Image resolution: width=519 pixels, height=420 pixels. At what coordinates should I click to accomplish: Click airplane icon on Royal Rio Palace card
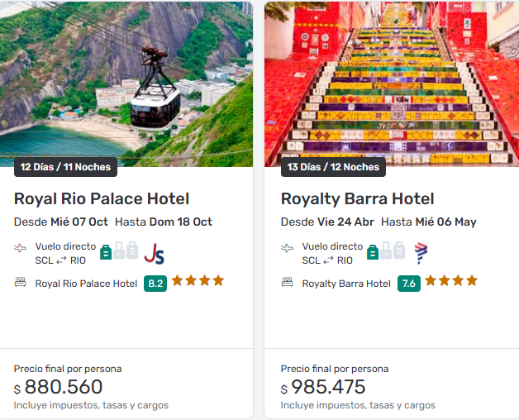tap(21, 248)
